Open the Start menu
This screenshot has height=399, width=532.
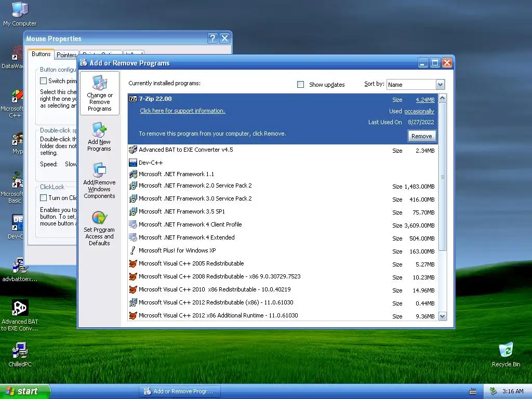[x=25, y=391]
